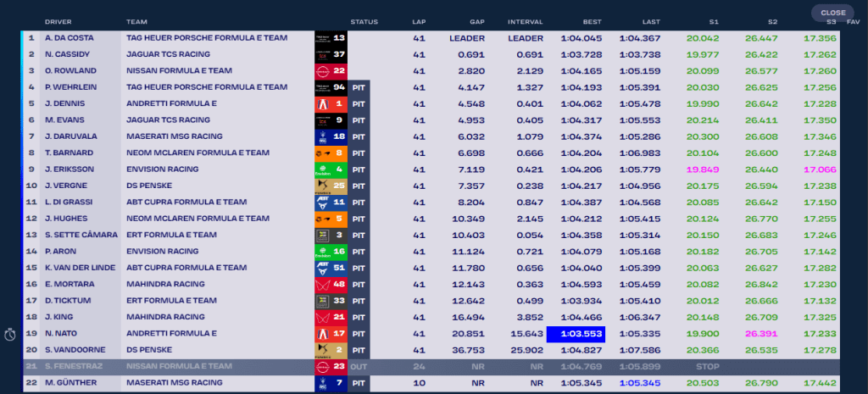Click highlighted fastest lap 1:03.553
The height and width of the screenshot is (394, 868).
576,334
